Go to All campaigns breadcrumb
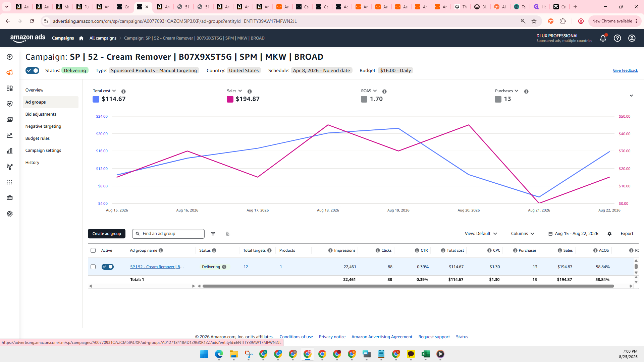This screenshot has width=644, height=362. click(x=103, y=38)
